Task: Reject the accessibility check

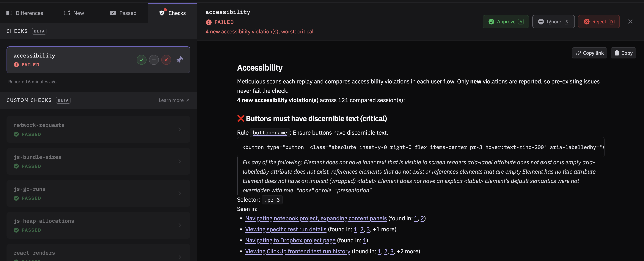Action: [x=599, y=21]
